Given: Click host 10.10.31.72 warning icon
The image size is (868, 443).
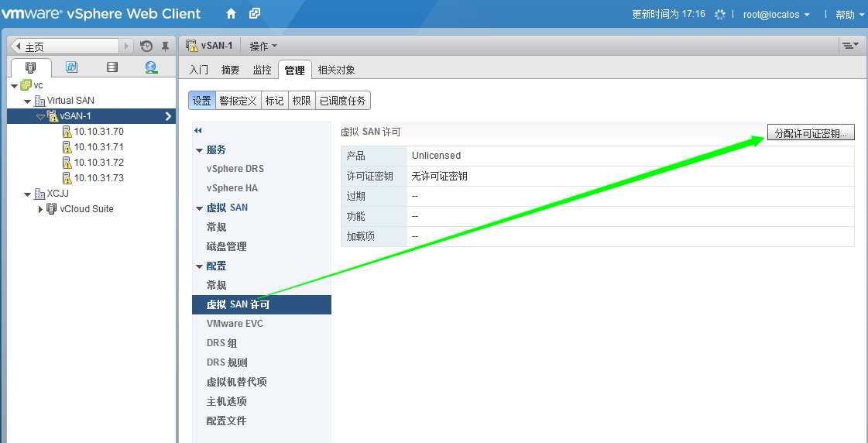Looking at the screenshot, I should coord(67,163).
